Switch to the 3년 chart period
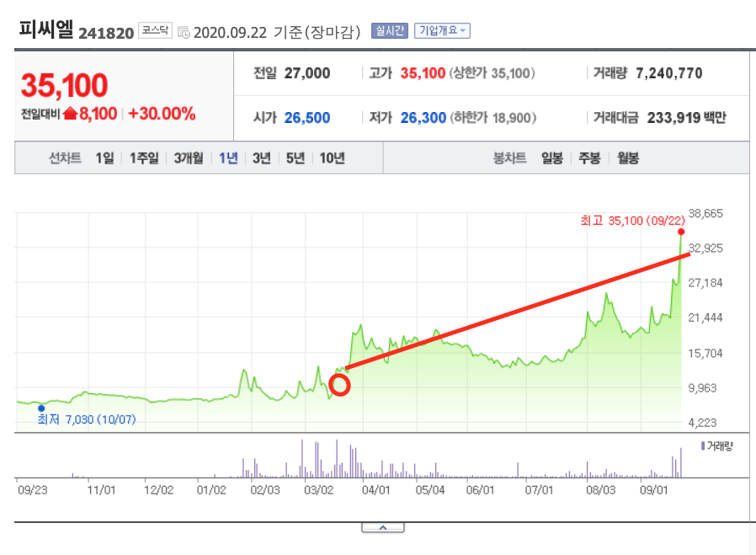The image size is (756, 555). (x=262, y=157)
